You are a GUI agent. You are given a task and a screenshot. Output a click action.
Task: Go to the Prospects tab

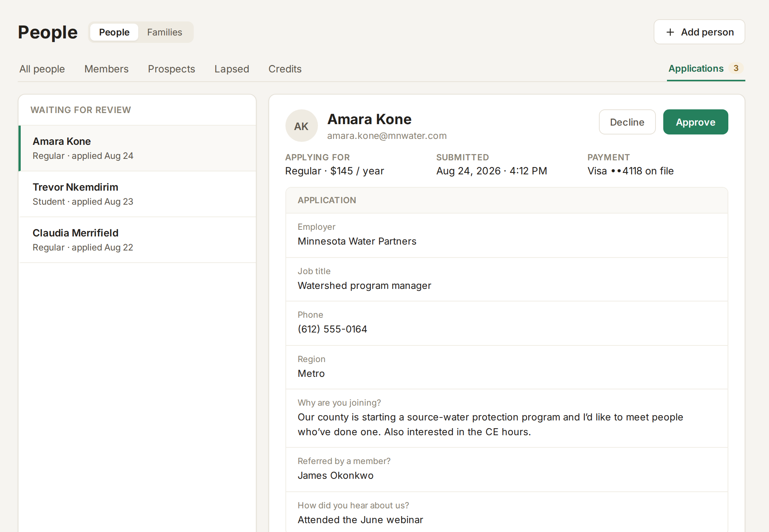click(172, 69)
